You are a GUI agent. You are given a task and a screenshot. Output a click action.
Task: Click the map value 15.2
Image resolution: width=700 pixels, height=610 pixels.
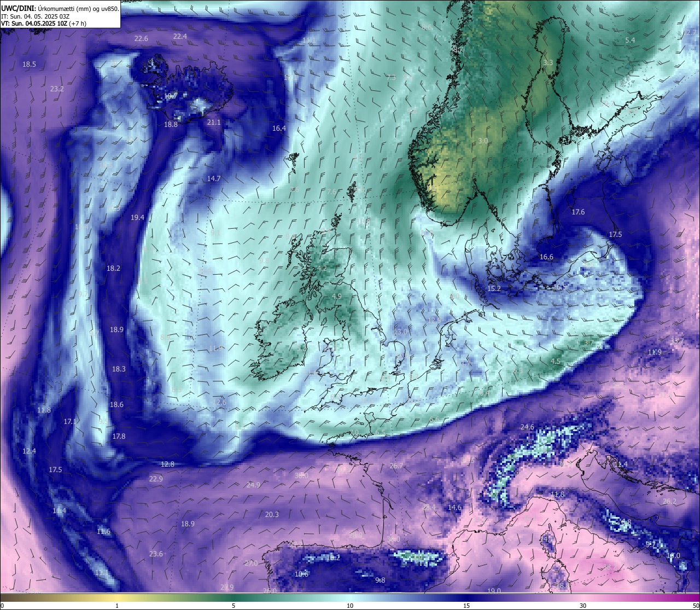494,288
